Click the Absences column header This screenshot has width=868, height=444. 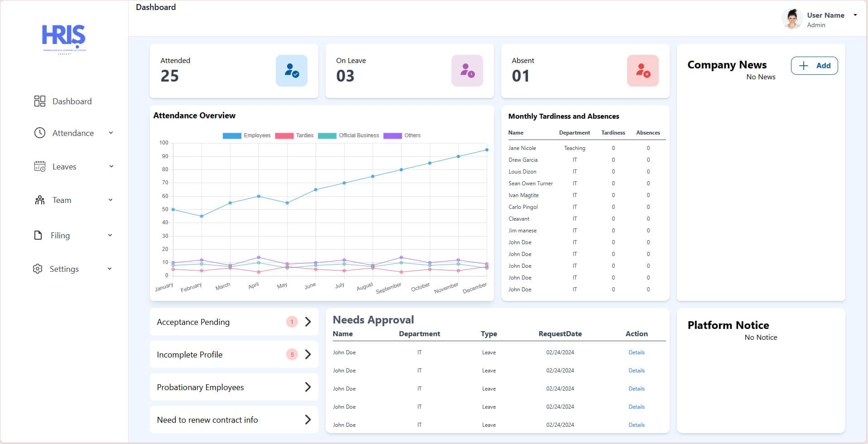tap(648, 133)
